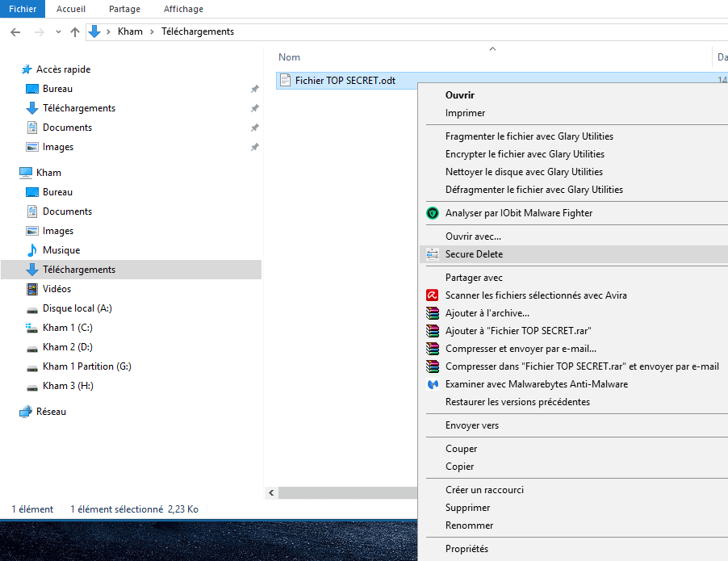Click the horizontal scrollbar left arrow
The image size is (728, 561).
point(272,492)
